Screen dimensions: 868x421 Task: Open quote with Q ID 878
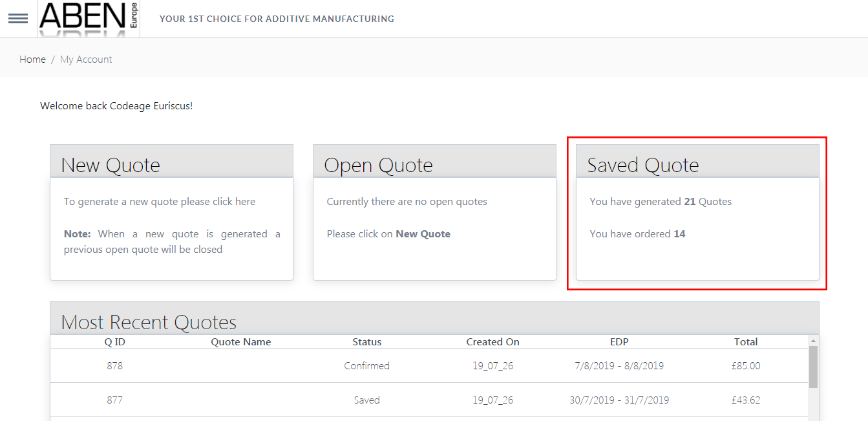[114, 366]
